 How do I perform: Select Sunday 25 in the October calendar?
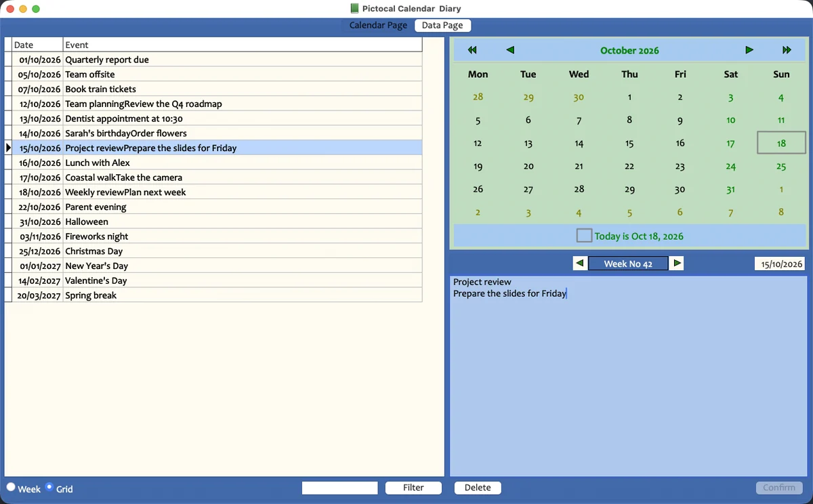tap(781, 166)
